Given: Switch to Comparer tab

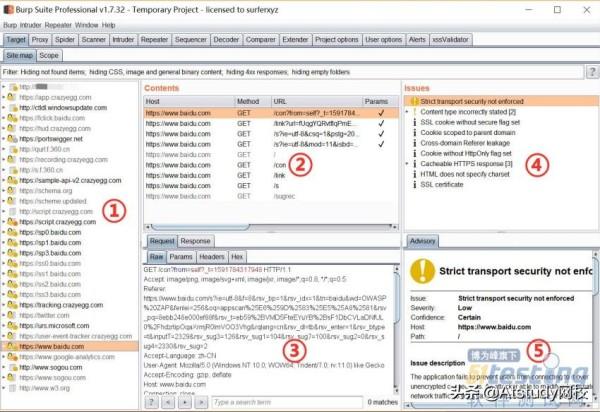Looking at the screenshot, I should click(x=261, y=40).
